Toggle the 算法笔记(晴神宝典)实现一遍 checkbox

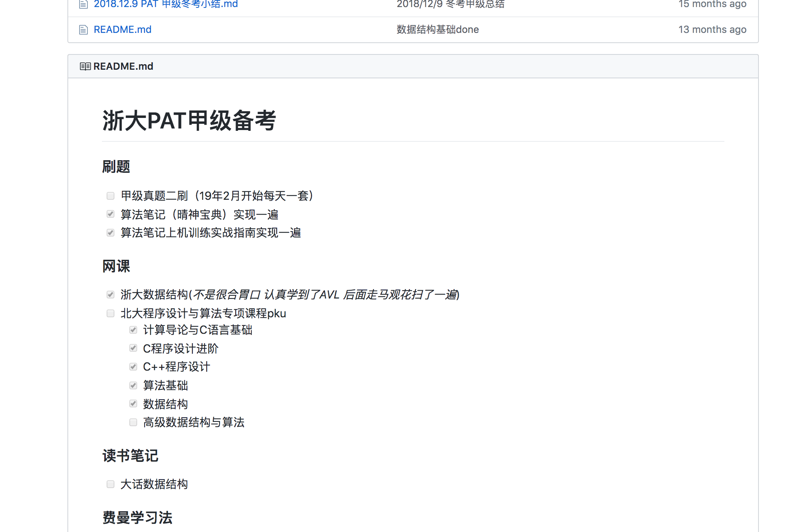point(111,214)
